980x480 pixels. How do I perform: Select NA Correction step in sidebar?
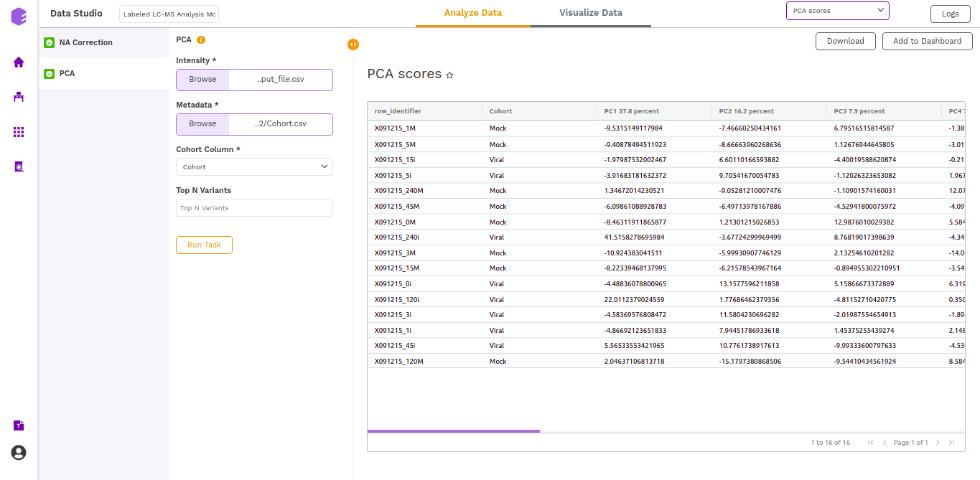(104, 42)
